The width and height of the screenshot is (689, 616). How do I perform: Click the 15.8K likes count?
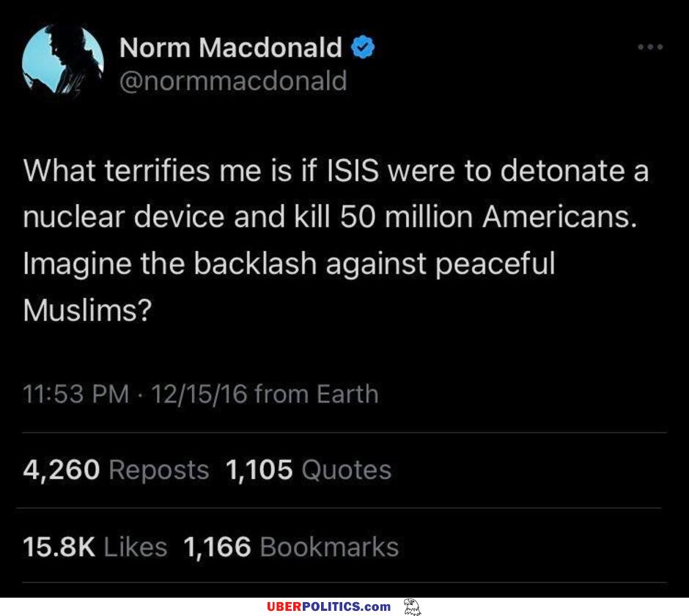60,546
